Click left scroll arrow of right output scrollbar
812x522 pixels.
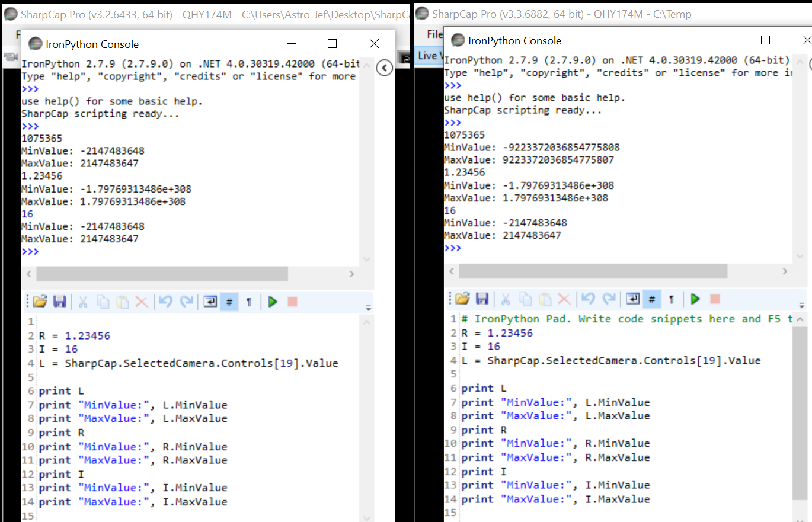pyautogui.click(x=451, y=271)
